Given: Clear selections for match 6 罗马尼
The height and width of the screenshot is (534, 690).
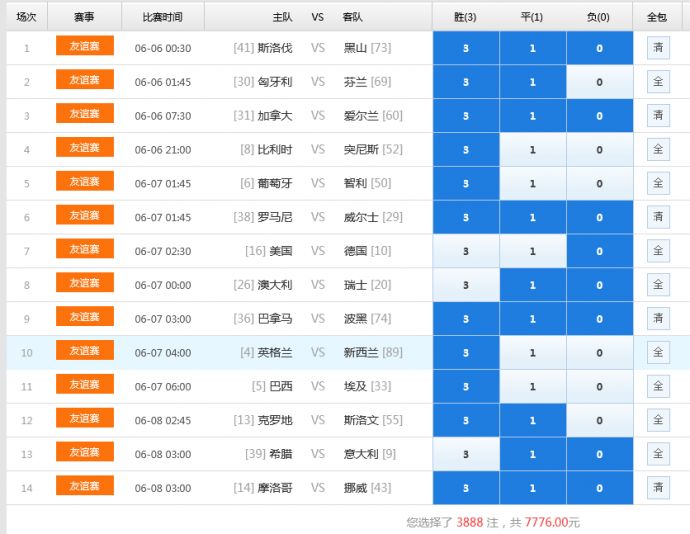Looking at the screenshot, I should (658, 217).
